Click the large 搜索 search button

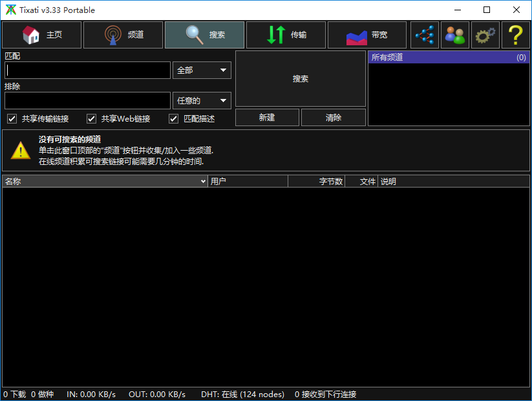[301, 79]
